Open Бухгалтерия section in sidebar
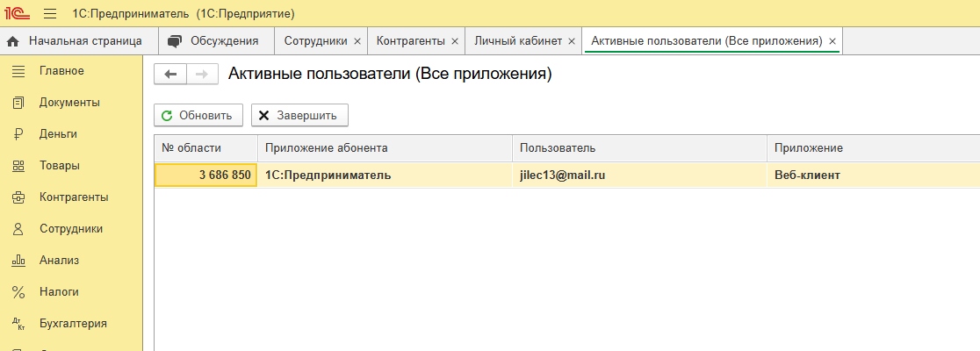980x351 pixels. tap(73, 323)
